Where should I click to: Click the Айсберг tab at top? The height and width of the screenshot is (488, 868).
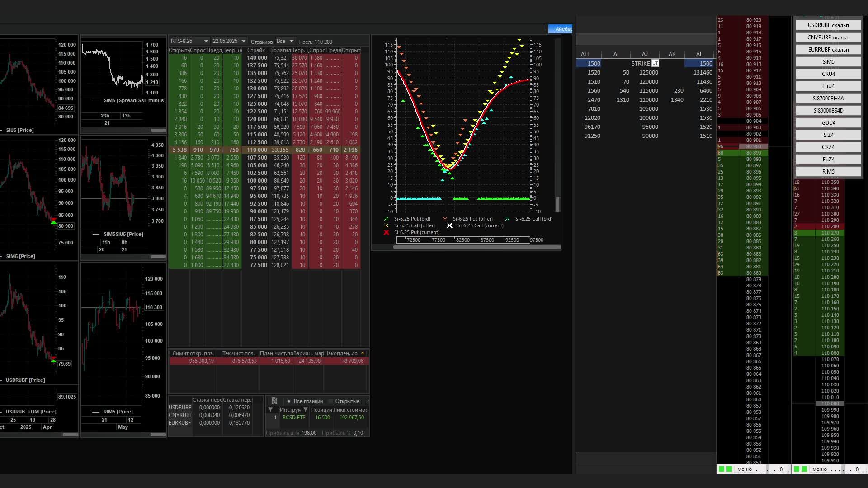pos(561,29)
